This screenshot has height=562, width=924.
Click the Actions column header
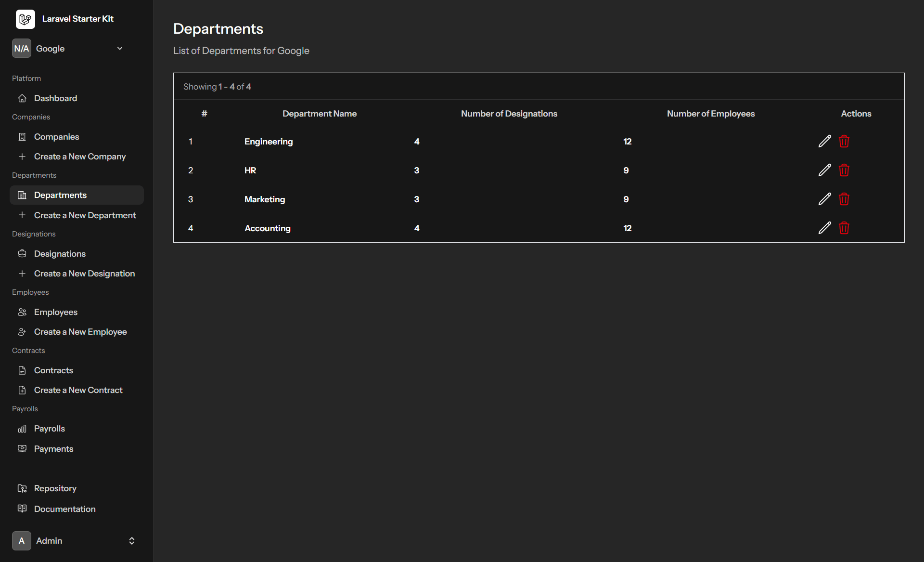click(x=856, y=114)
